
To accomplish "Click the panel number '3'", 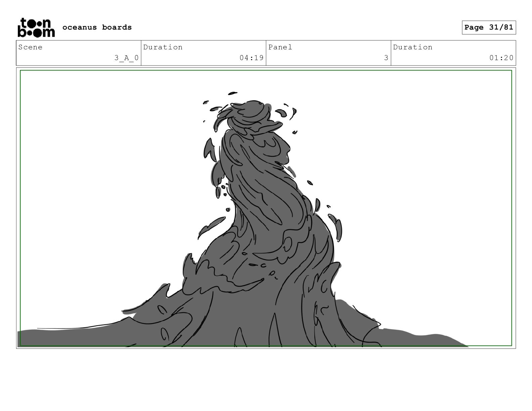I will point(386,58).
